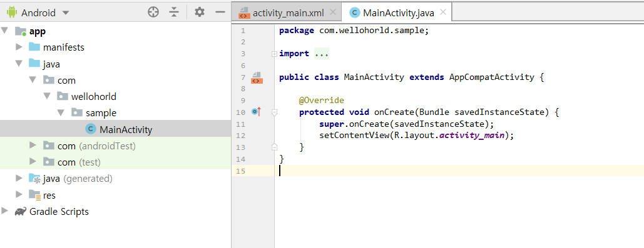
Task: Click the setContentView call
Action: pyautogui.click(x=354, y=136)
